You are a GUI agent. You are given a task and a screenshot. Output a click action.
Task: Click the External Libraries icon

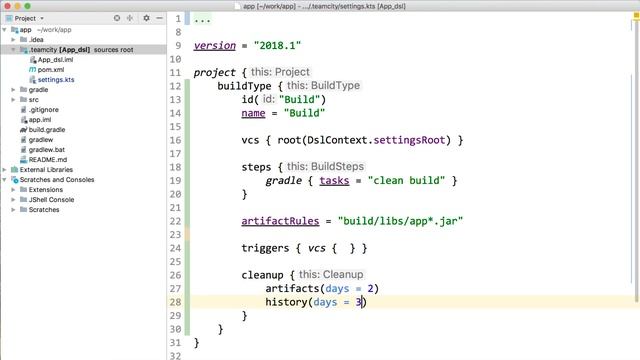tap(15, 169)
